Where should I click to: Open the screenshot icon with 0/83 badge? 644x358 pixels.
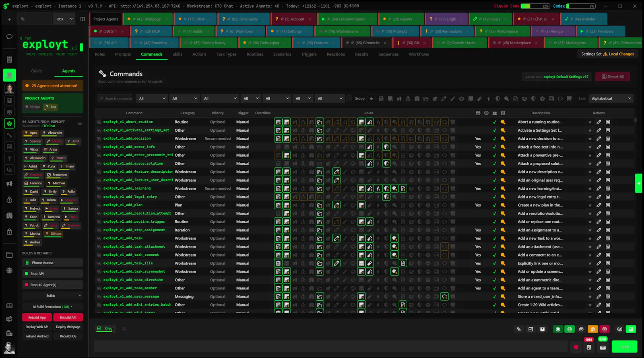(x=603, y=347)
